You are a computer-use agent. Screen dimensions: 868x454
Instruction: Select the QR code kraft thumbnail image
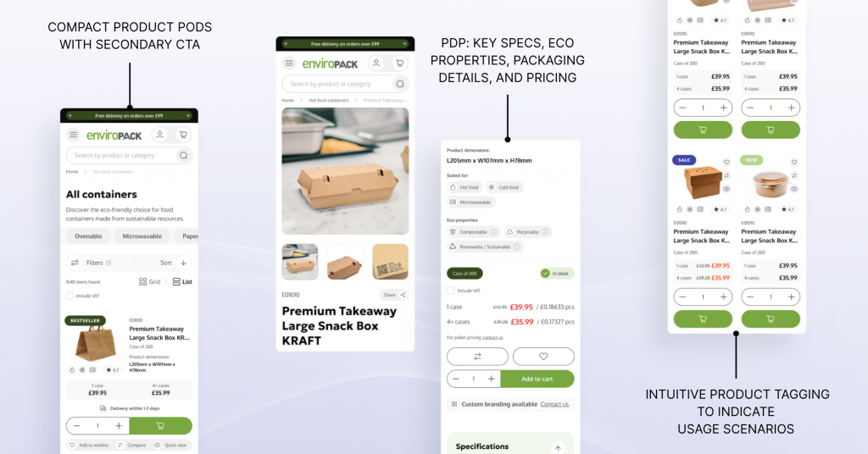[x=390, y=262]
